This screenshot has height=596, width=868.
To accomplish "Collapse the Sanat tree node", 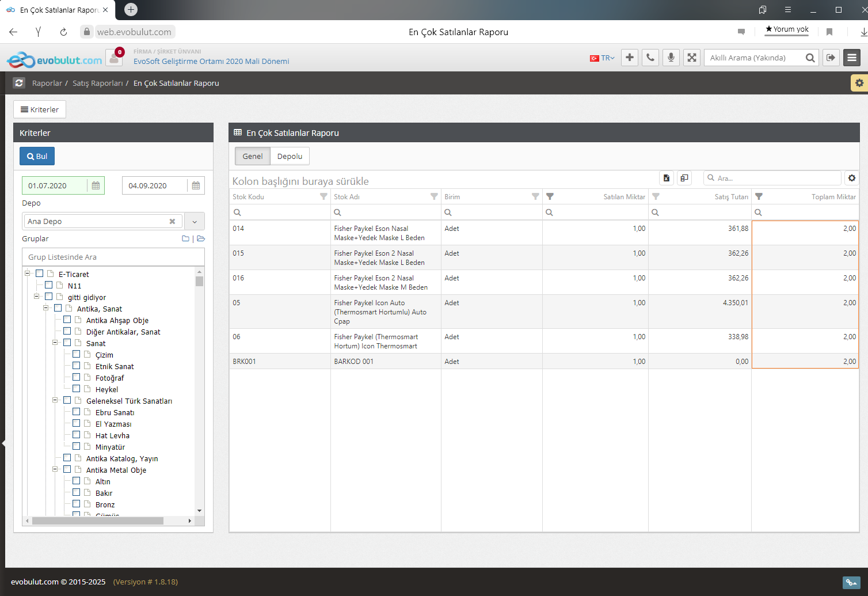I will 56,343.
